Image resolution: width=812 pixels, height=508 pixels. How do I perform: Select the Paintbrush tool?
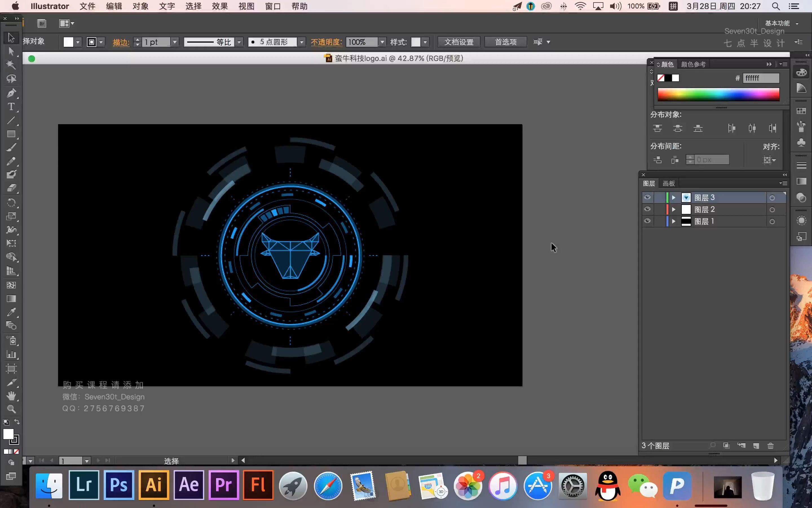pos(11,148)
